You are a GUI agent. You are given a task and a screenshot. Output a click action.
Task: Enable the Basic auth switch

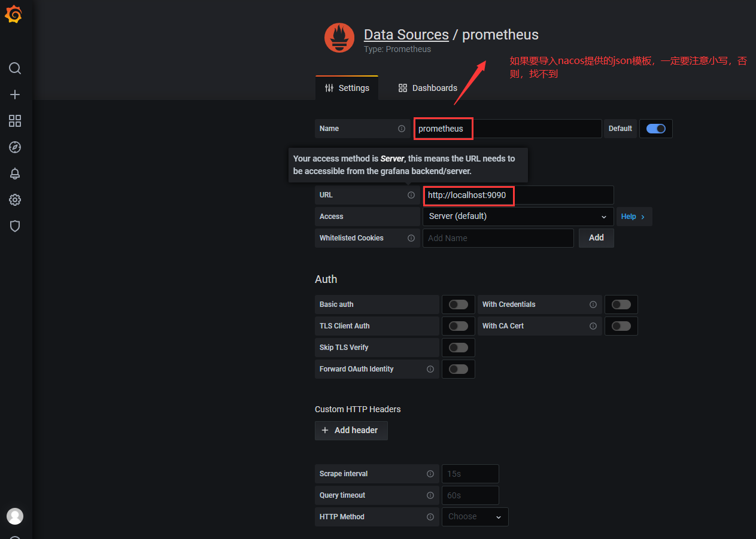tap(459, 304)
